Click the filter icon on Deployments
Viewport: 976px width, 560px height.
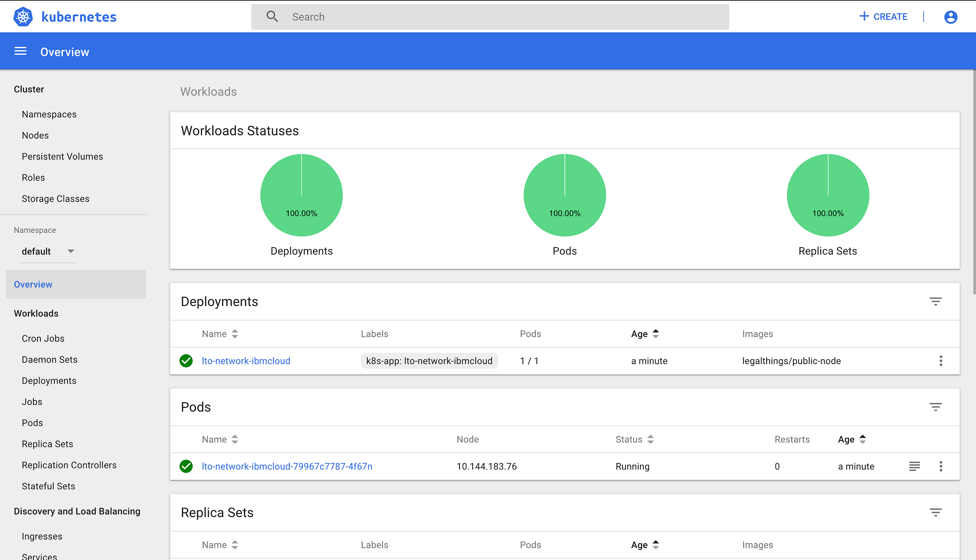click(x=936, y=302)
